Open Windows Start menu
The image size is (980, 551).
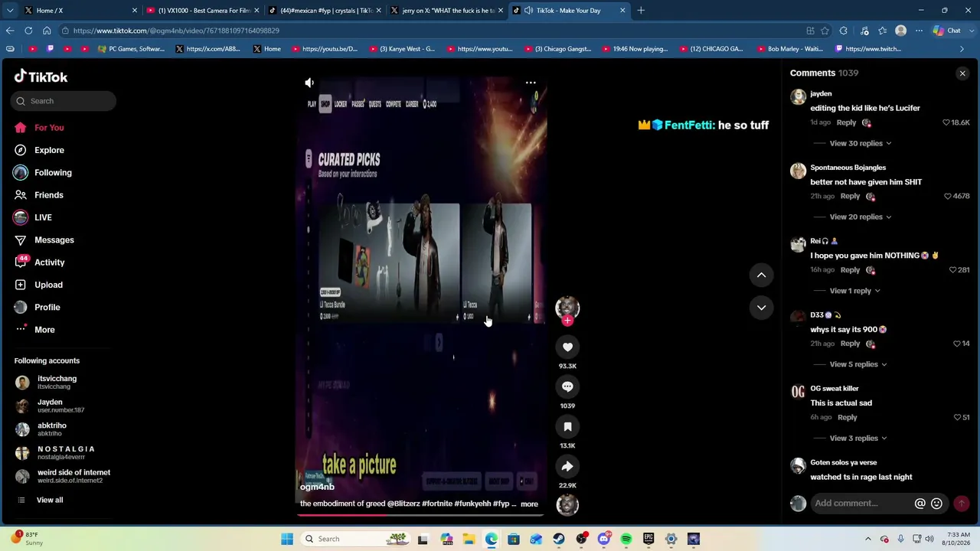pos(287,539)
